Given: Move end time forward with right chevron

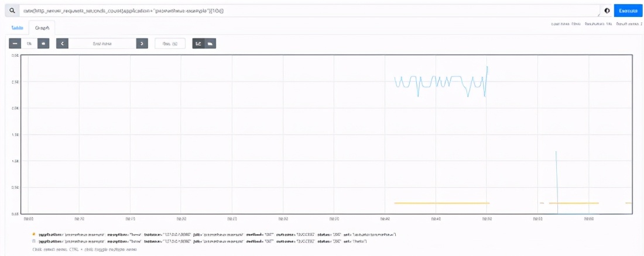Looking at the screenshot, I should click(x=142, y=43).
